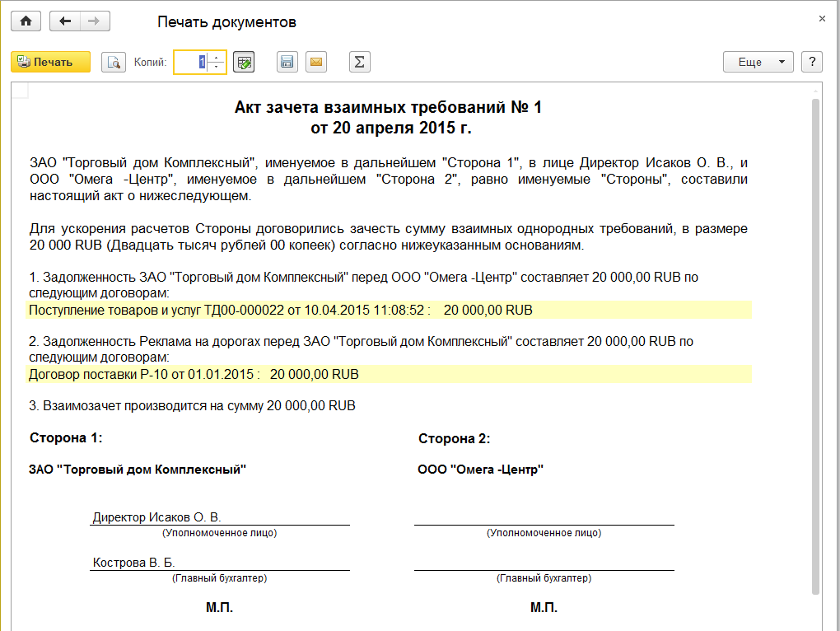
Task: Click the paragraph starting Для ускорения расчетов
Action: 389,236
